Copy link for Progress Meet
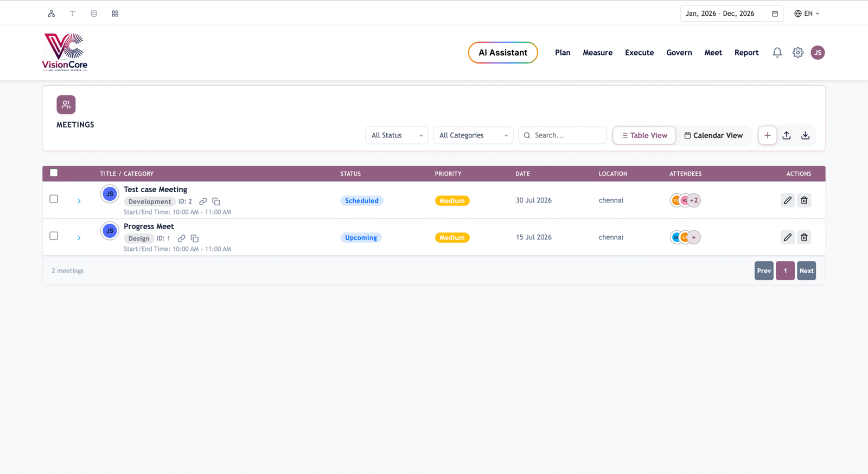Image resolution: width=868 pixels, height=474 pixels. click(181, 238)
